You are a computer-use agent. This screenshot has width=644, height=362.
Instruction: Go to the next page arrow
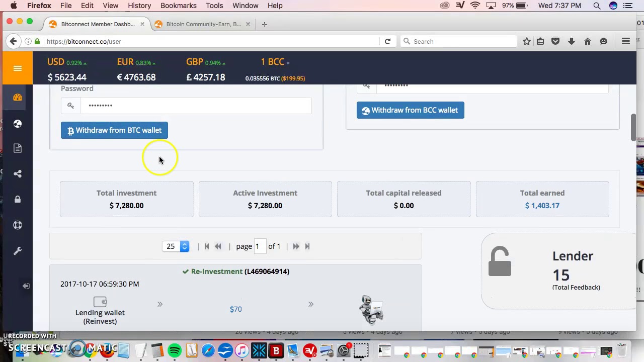coord(296,246)
